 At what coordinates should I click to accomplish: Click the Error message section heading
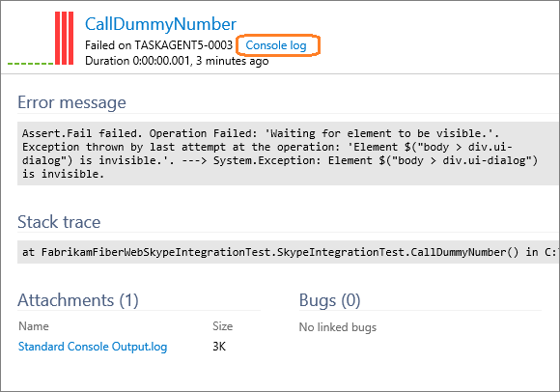click(71, 102)
